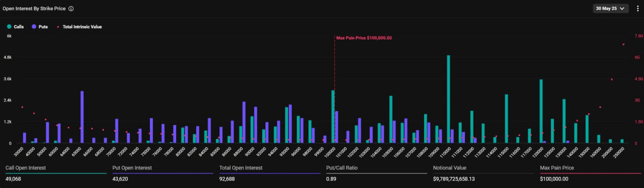Click the red Total Intrinsic Value marker
The width and height of the screenshot is (644, 188).
[58, 27]
